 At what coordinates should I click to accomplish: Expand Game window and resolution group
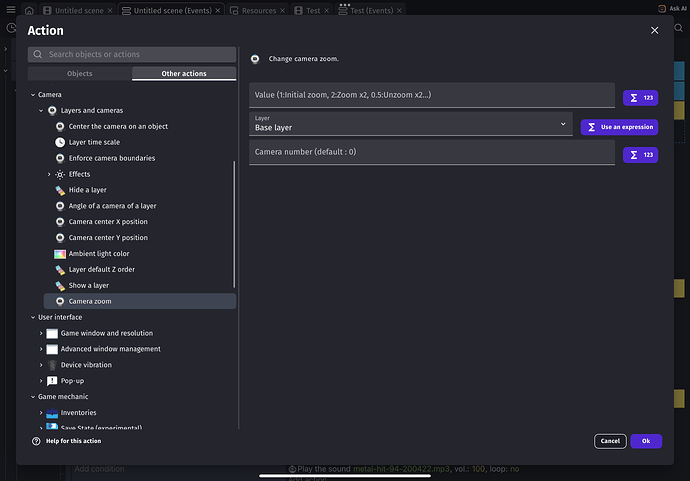click(x=41, y=333)
